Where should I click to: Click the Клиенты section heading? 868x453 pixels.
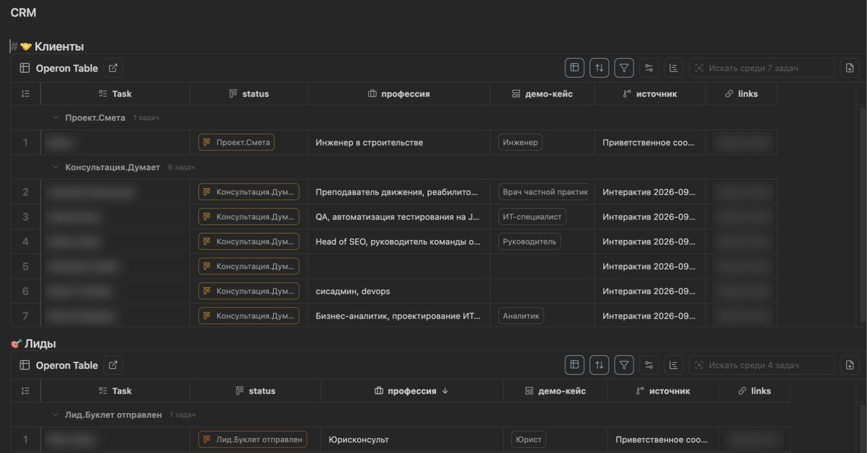(x=59, y=46)
